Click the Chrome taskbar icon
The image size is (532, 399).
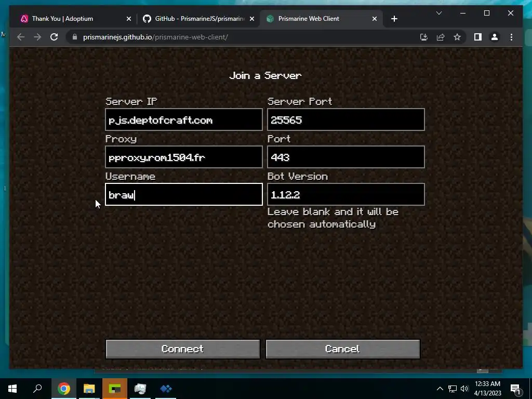[63, 389]
